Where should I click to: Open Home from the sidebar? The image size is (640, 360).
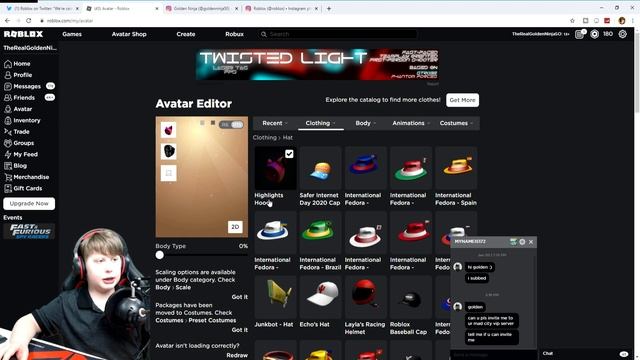tap(17, 64)
